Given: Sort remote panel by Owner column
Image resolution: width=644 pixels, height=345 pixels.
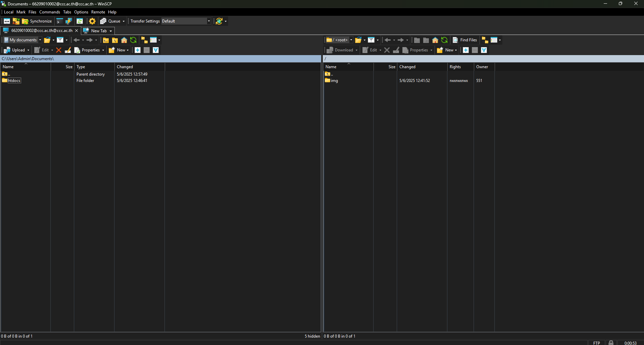Looking at the screenshot, I should [484, 67].
